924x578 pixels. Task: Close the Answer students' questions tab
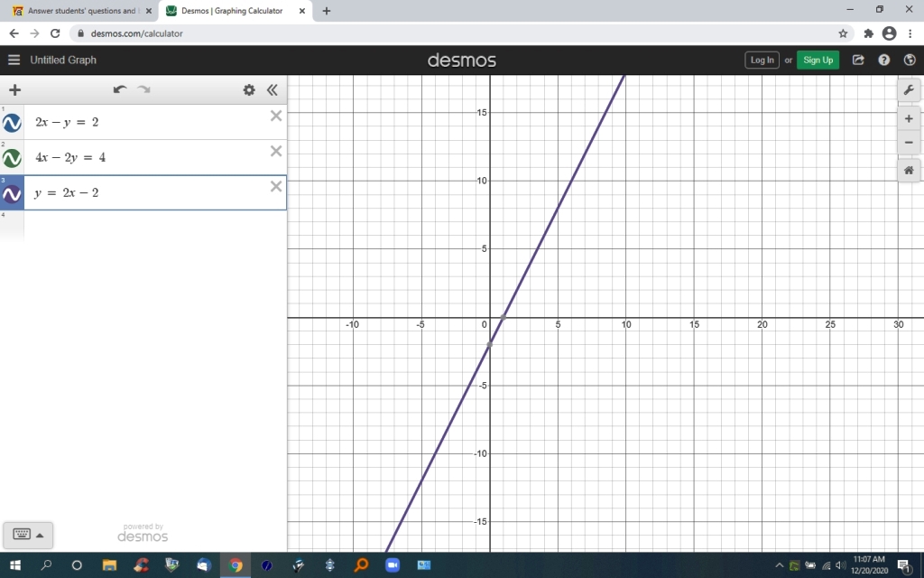pyautogui.click(x=149, y=11)
